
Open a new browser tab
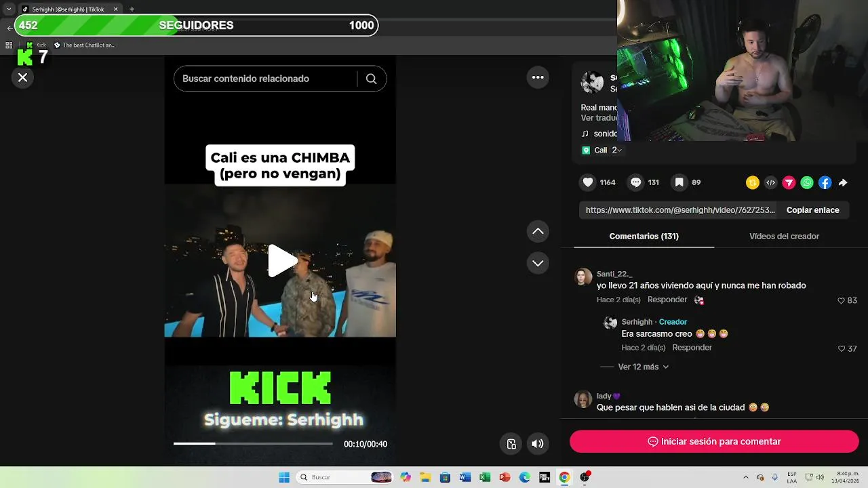132,9
